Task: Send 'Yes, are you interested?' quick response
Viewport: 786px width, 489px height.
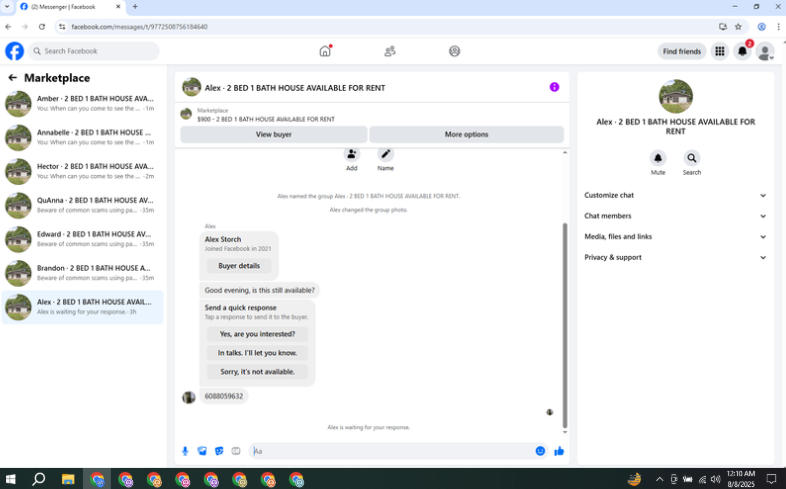Action: click(x=257, y=334)
